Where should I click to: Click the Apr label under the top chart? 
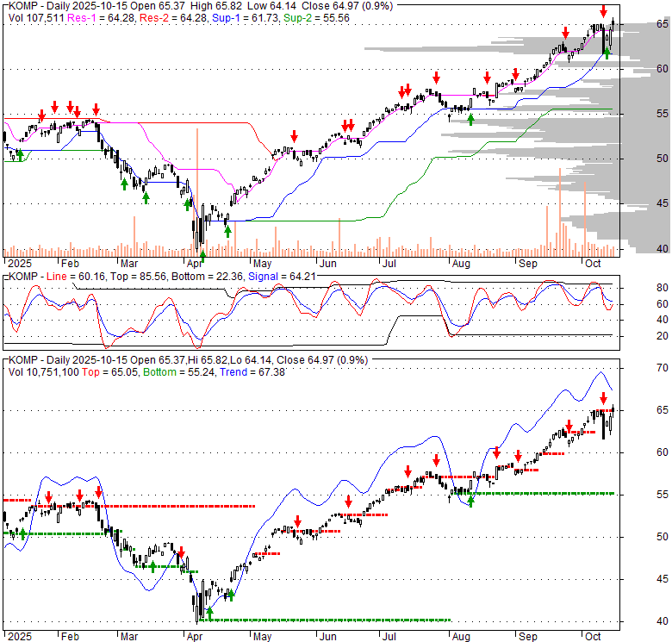tap(195, 264)
